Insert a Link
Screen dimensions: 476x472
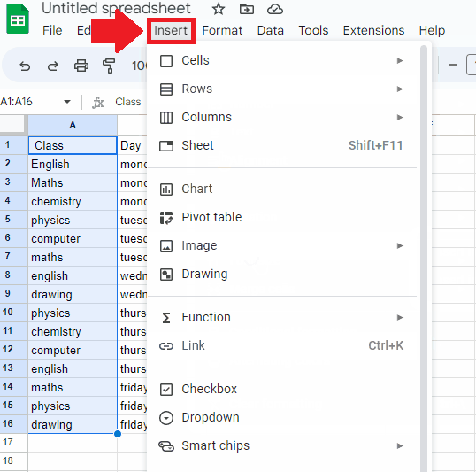click(x=281, y=346)
